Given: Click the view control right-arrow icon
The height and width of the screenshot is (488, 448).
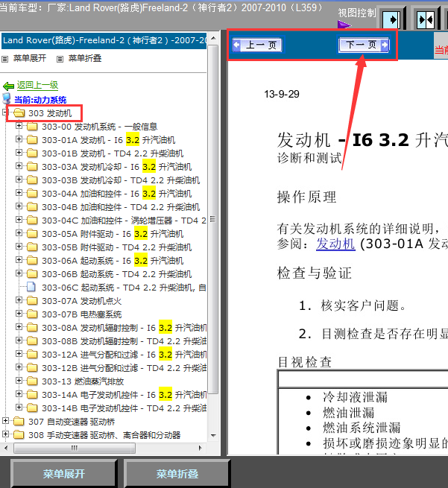Looking at the screenshot, I should tap(392, 19).
